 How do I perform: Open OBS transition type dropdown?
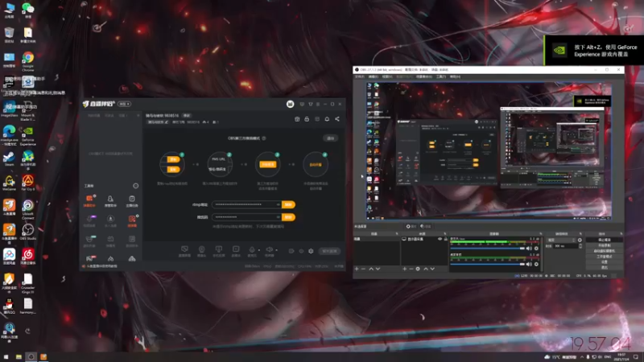(x=561, y=240)
